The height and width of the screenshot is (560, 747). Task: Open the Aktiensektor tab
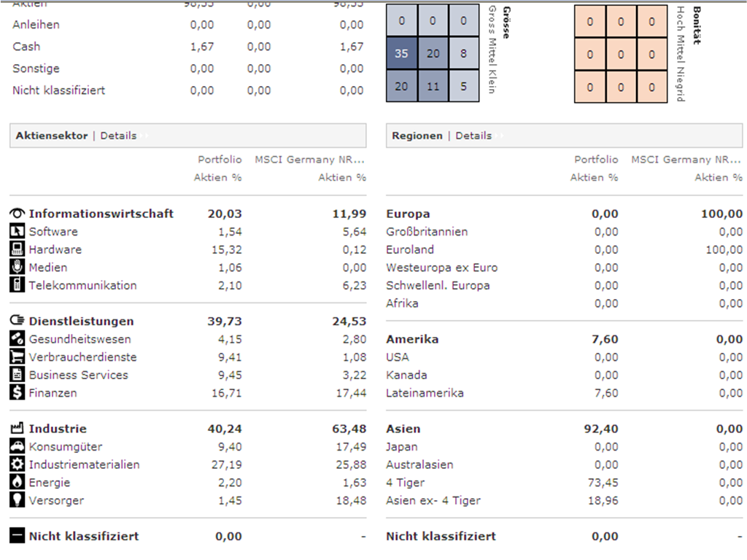point(52,136)
